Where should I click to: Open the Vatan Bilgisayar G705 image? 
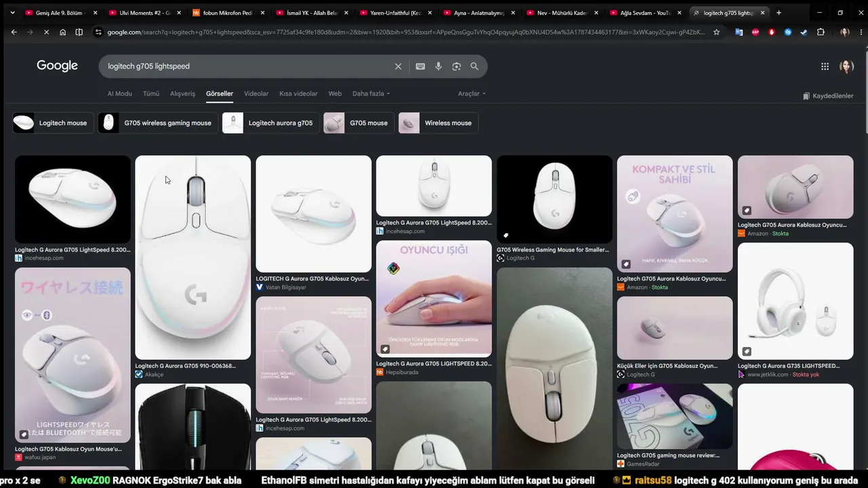(313, 214)
